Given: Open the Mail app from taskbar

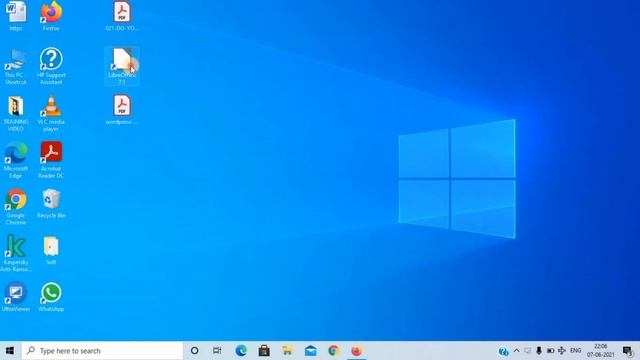Looking at the screenshot, I should pyautogui.click(x=311, y=351).
